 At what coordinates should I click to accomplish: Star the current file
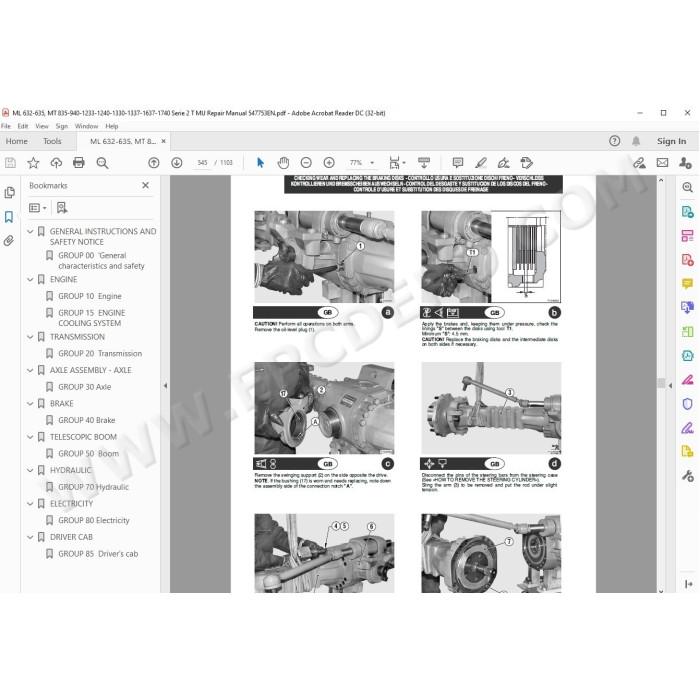(x=33, y=163)
